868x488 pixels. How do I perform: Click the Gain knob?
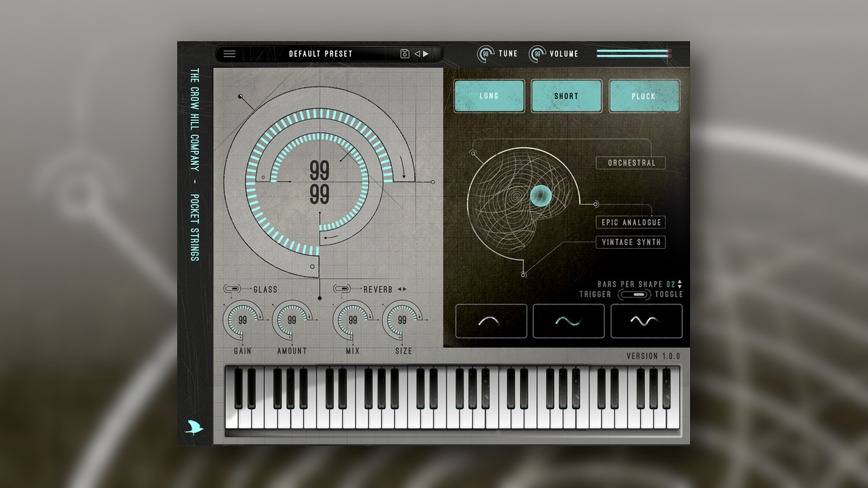[242, 320]
